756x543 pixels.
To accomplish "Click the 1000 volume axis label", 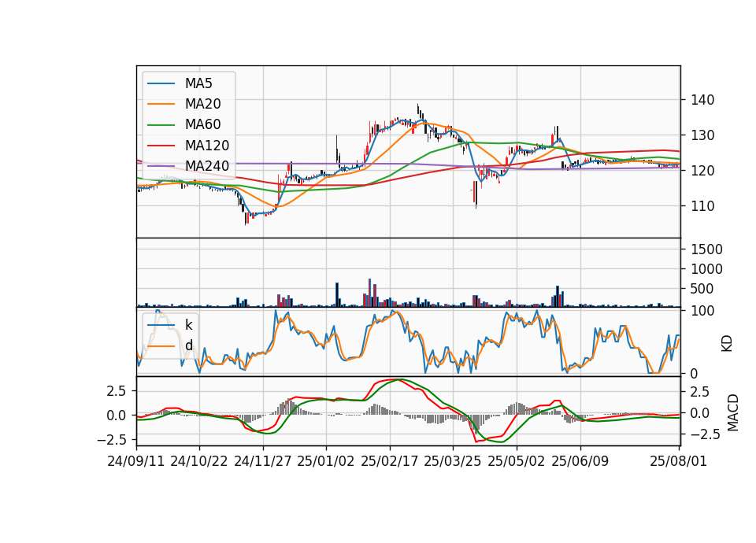I will tap(707, 269).
